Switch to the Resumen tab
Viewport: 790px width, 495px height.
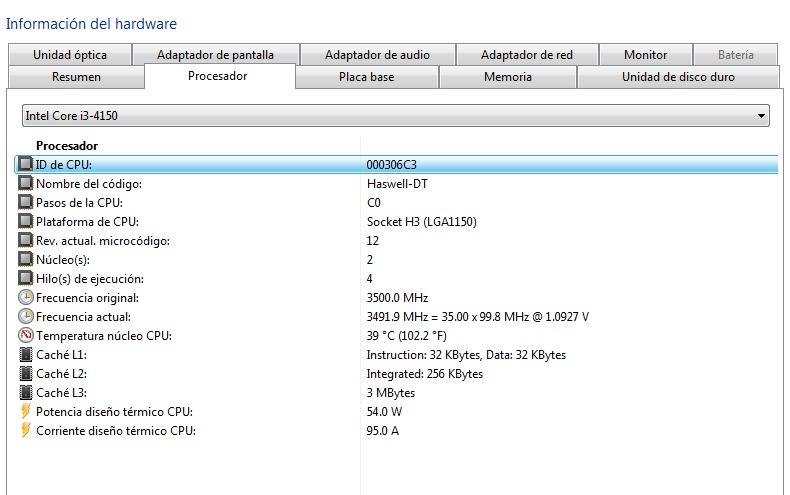pos(77,77)
